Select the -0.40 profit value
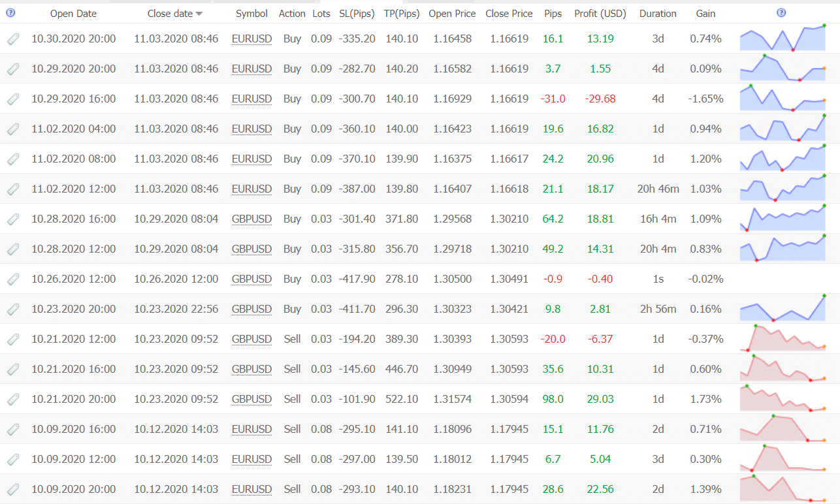Screen dimensions: 840x504 pyautogui.click(x=600, y=279)
